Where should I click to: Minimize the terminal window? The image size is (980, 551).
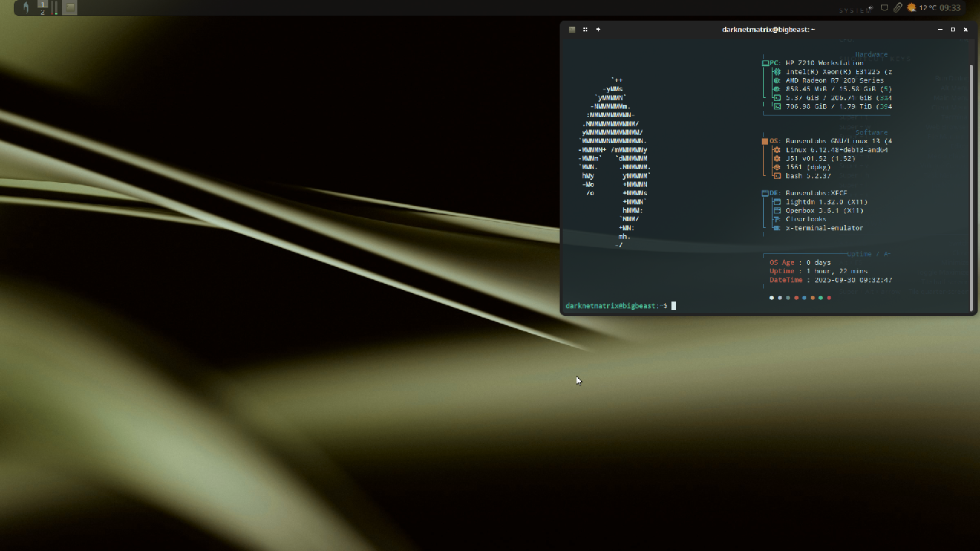(939, 30)
